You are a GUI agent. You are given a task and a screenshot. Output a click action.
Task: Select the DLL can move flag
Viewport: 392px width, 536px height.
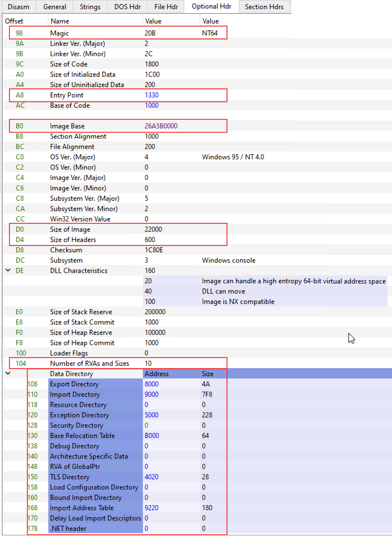click(x=223, y=291)
